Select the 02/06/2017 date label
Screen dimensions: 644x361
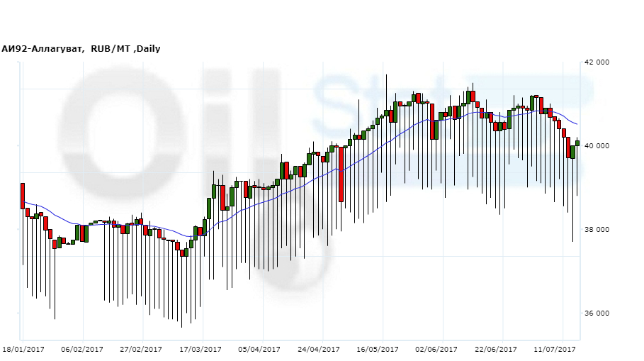click(438, 350)
